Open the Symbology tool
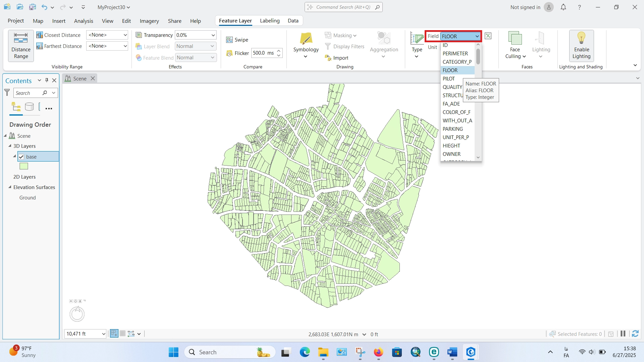The image size is (644, 362). click(306, 46)
